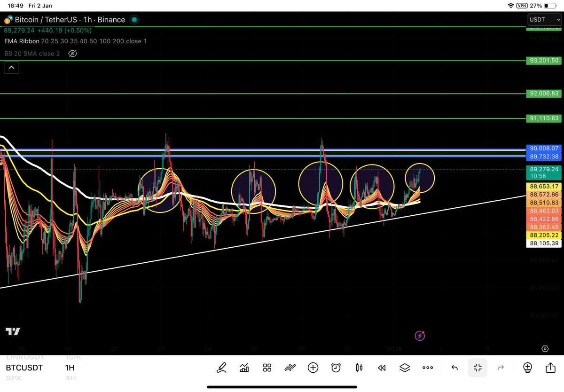Viewport: 564px width, 392px height.
Task: Open the BTCUSDT symbol picker
Action: (x=25, y=368)
